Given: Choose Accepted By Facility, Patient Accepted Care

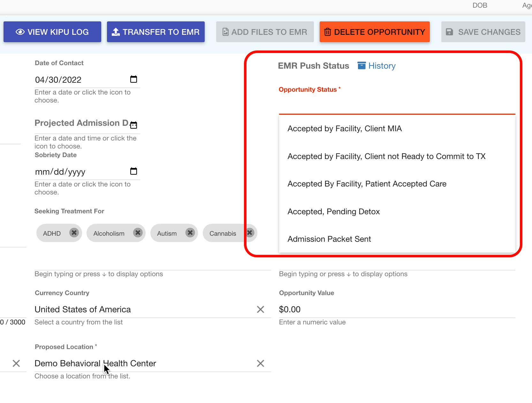Looking at the screenshot, I should click(367, 184).
